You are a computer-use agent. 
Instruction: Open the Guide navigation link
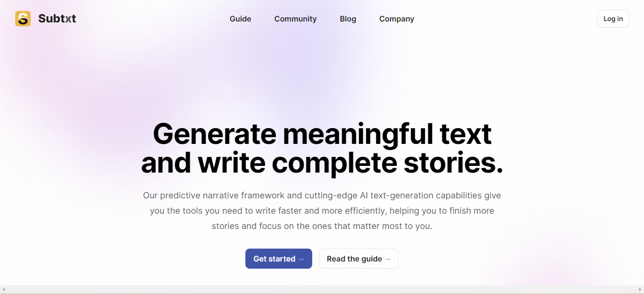[240, 19]
